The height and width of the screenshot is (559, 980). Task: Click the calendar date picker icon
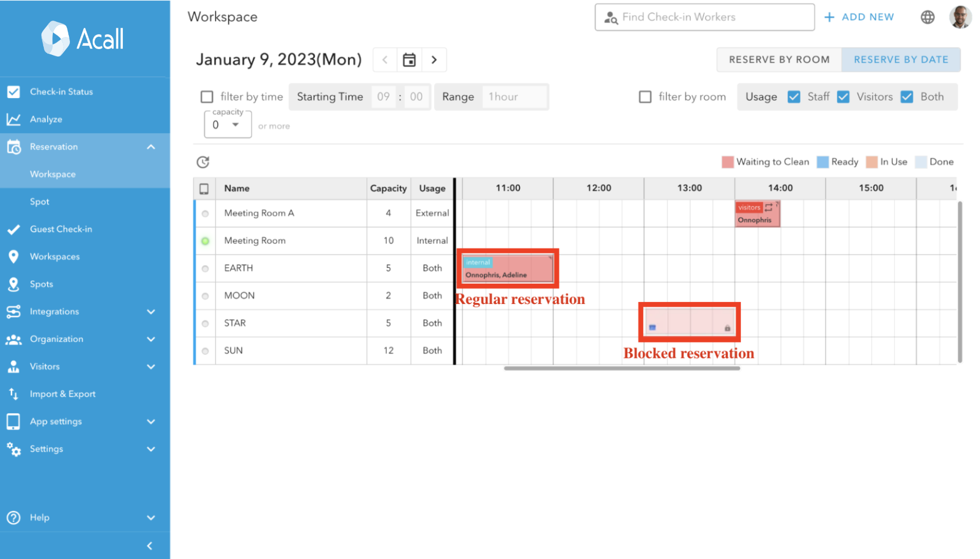tap(409, 60)
